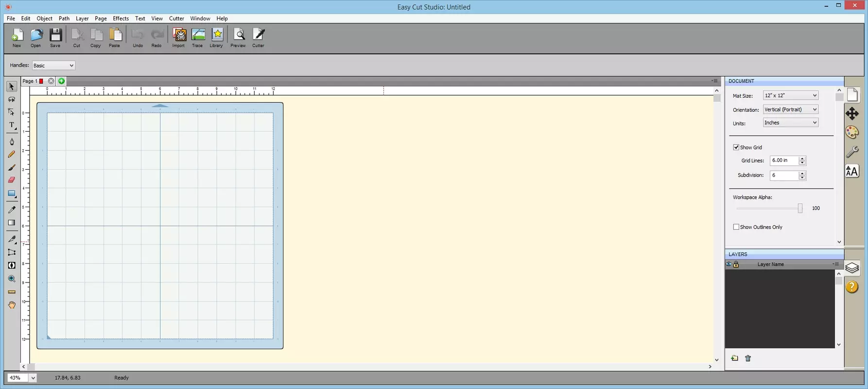
Task: Decrease the Subdivision value
Action: (x=802, y=177)
